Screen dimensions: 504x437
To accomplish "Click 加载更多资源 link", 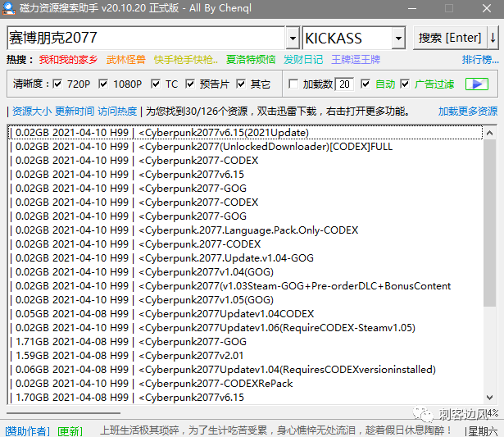I will [x=468, y=112].
